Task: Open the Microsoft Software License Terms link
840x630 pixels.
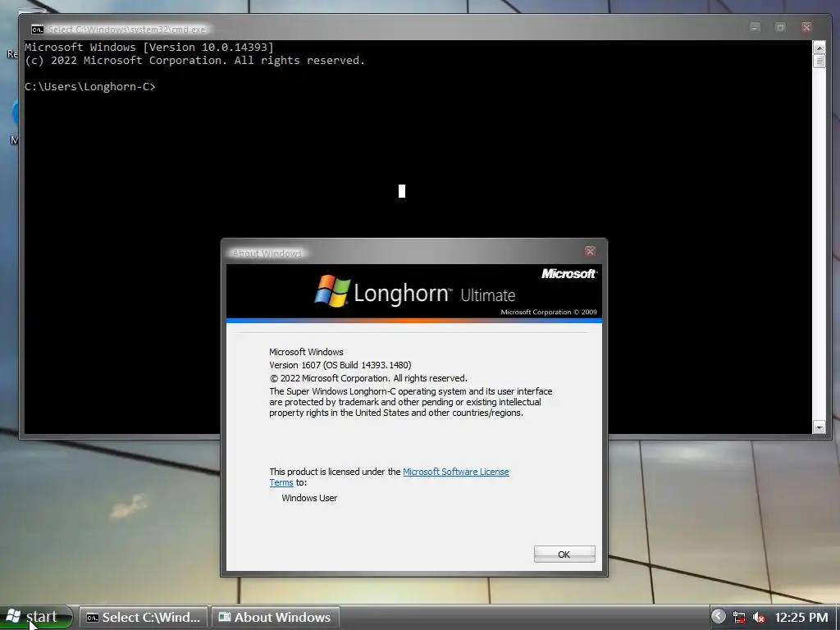Action: (455, 472)
